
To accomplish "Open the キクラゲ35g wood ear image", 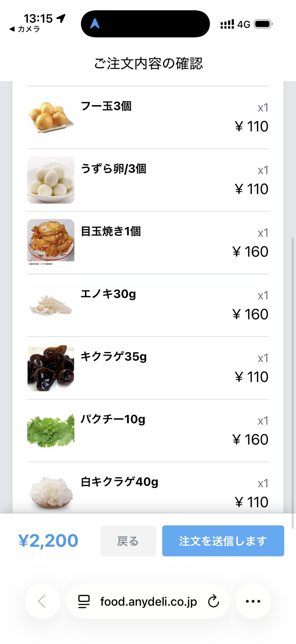I will (x=51, y=368).
